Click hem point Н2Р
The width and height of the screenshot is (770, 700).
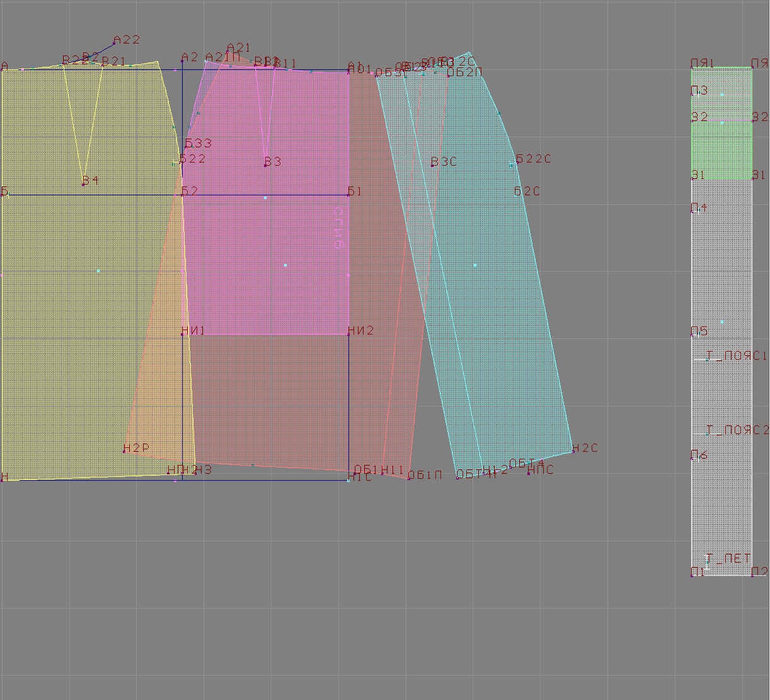pos(124,452)
